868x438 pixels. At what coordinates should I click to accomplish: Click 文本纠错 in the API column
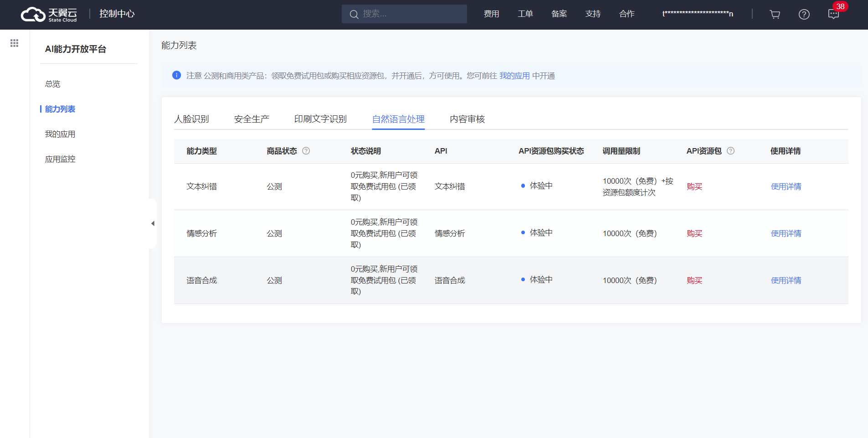[x=450, y=186]
